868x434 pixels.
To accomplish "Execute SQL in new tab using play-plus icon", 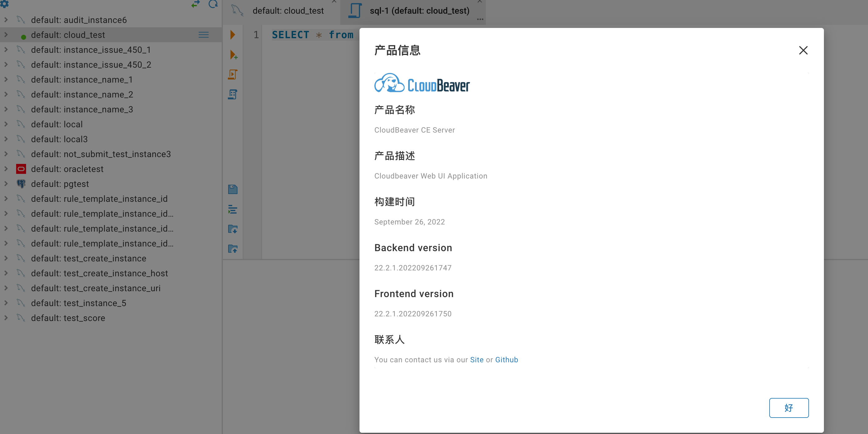I will click(233, 55).
